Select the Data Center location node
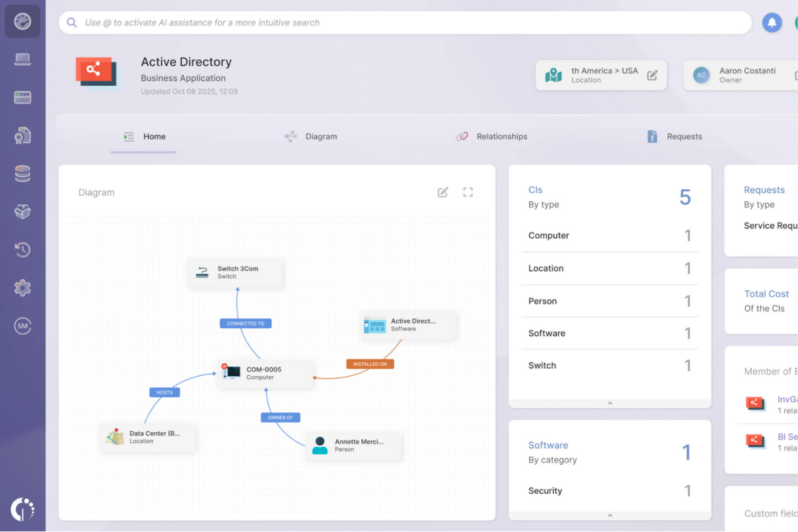This screenshot has height=532, width=798. coord(148,437)
